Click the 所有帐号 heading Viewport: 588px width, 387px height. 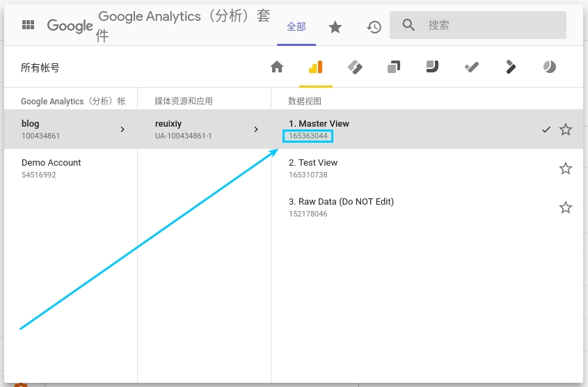[x=40, y=68]
